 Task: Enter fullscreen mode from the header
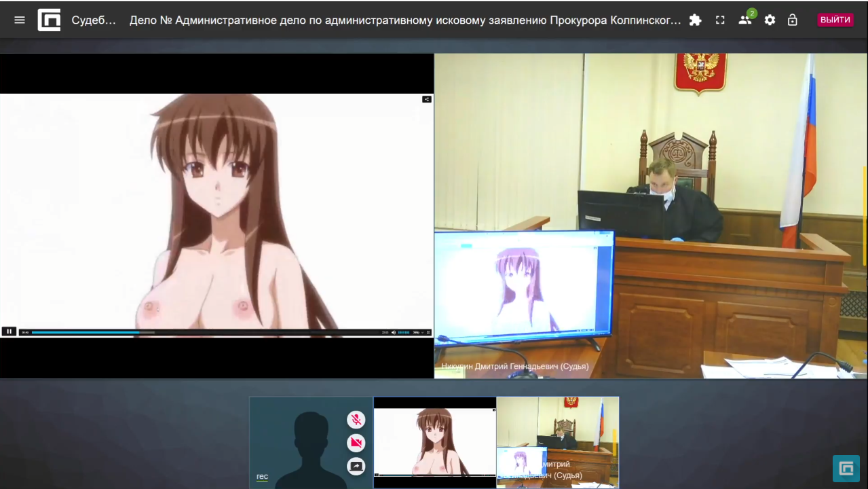[x=720, y=20]
